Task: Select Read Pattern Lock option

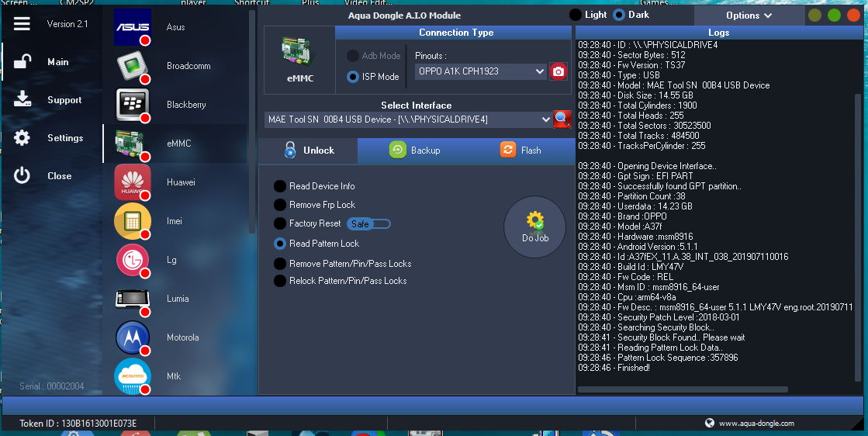Action: click(280, 244)
